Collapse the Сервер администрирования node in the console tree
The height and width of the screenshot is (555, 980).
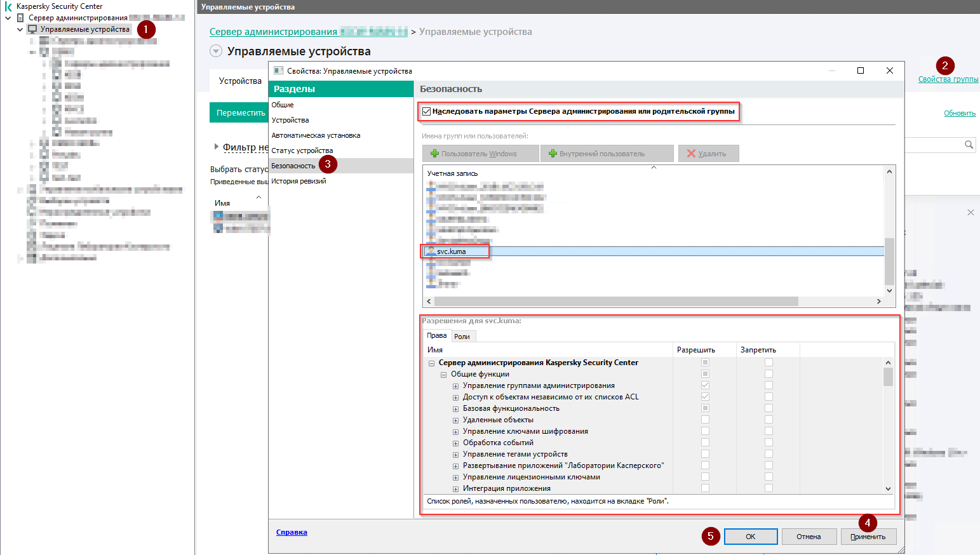tap(8, 18)
